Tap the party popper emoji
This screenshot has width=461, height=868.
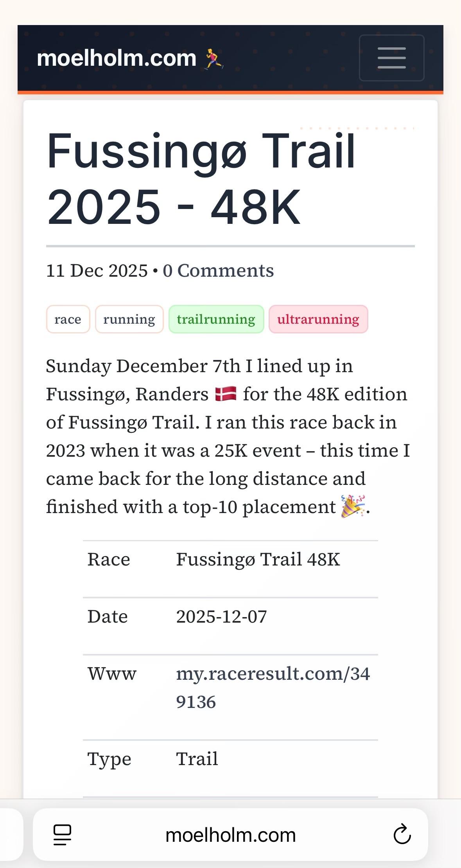(x=353, y=506)
